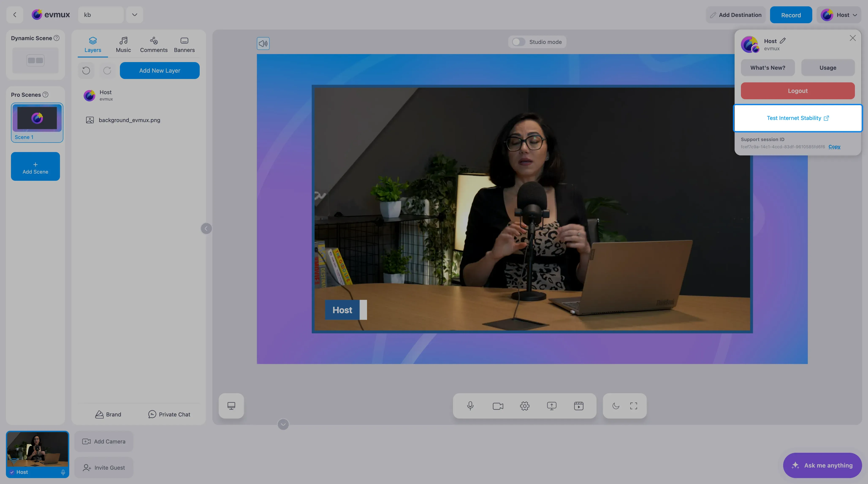Enter fullscreen mode
The image size is (868, 484).
[633, 406]
